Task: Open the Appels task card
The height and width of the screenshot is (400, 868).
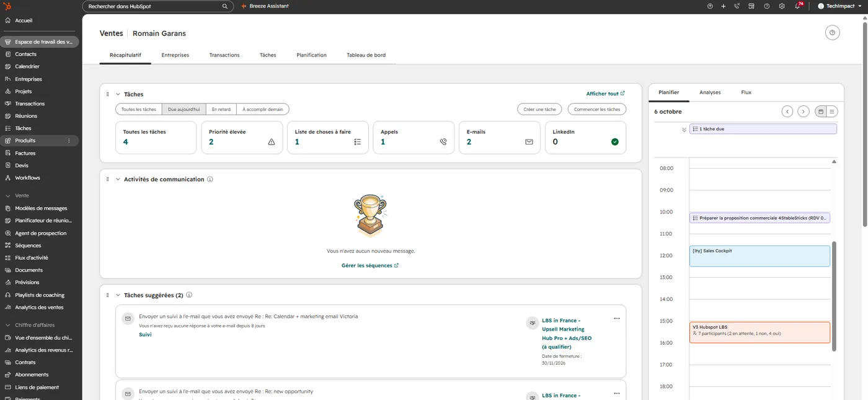Action: (414, 137)
